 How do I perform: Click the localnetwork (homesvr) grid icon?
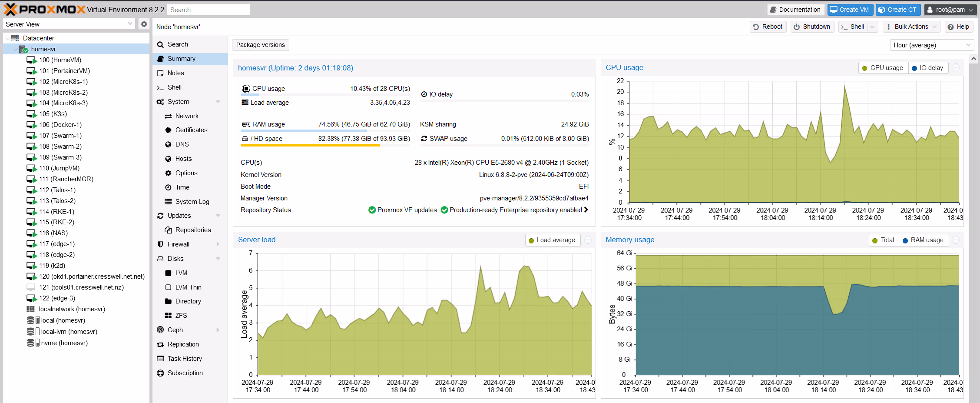click(31, 309)
